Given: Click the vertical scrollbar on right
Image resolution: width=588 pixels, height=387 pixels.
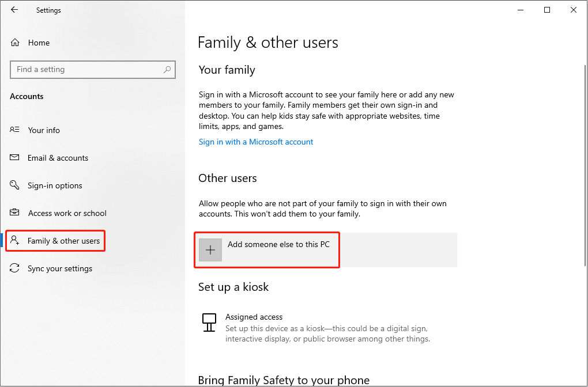Looking at the screenshot, I should click(x=585, y=165).
